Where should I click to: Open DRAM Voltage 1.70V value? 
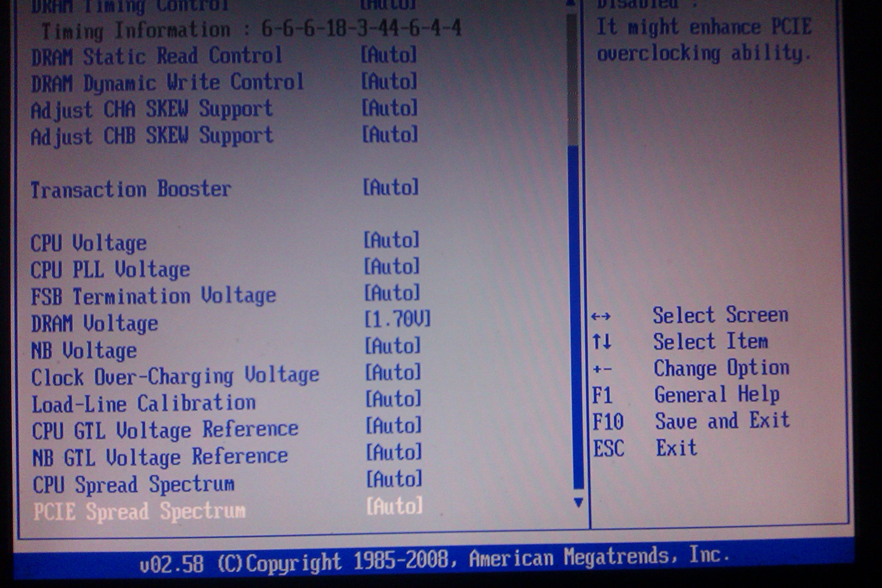coord(397,319)
